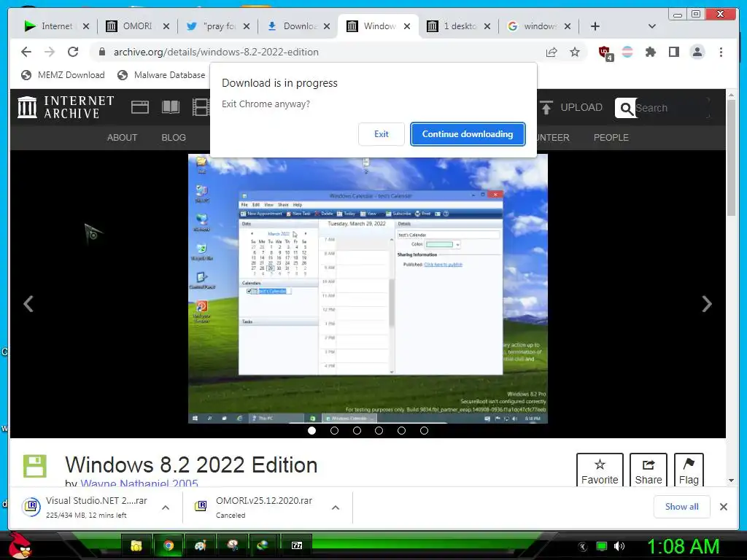Close the OMORI tab

coord(166,26)
